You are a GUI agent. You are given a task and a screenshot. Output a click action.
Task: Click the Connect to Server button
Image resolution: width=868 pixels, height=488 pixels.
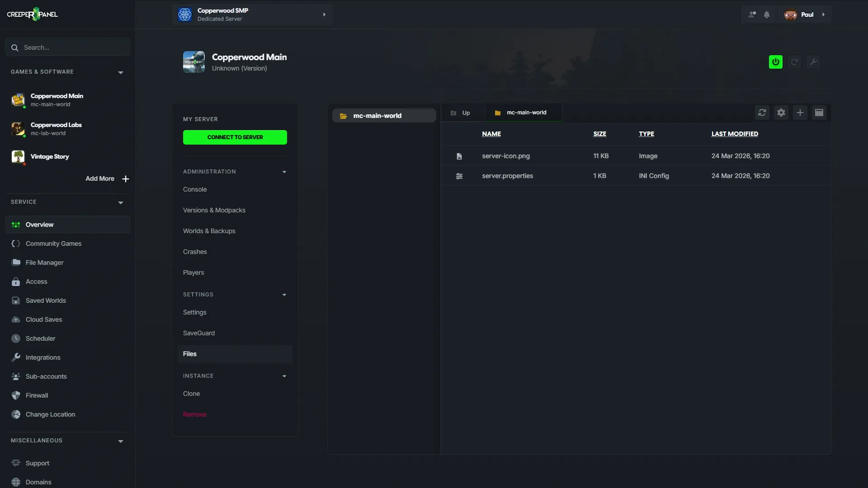[x=235, y=137]
